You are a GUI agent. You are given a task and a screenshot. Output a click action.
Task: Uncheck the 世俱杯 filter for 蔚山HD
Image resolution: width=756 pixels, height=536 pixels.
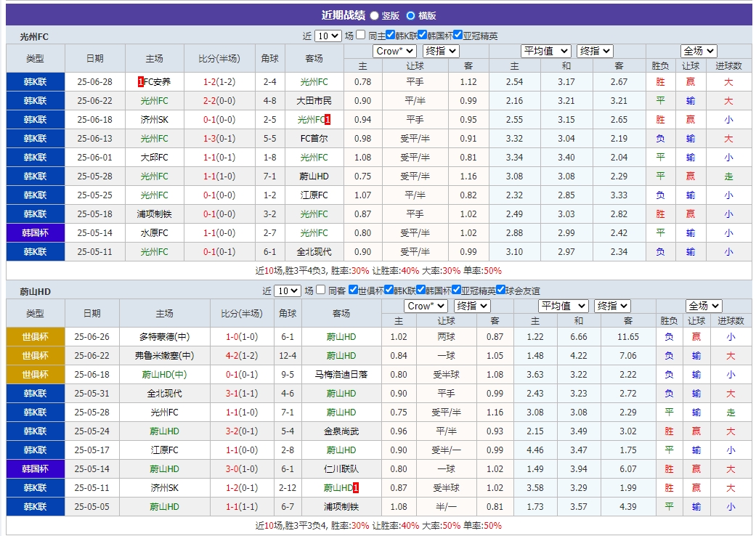[353, 289]
